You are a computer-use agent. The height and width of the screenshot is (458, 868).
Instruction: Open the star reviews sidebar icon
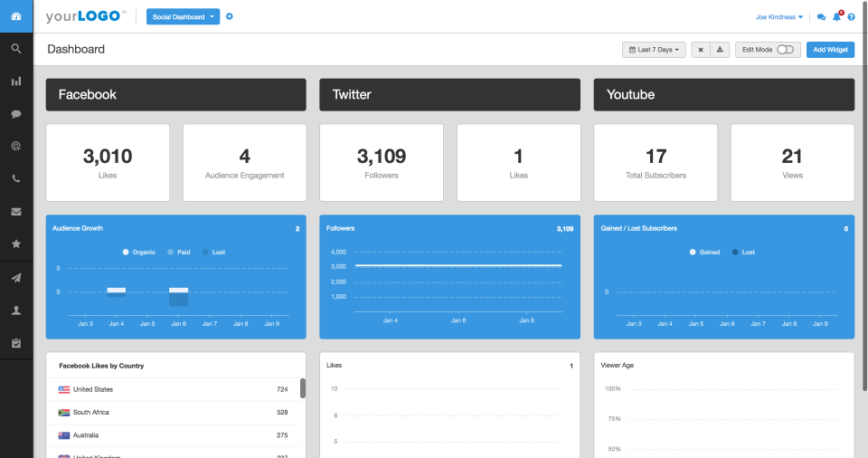coord(16,243)
